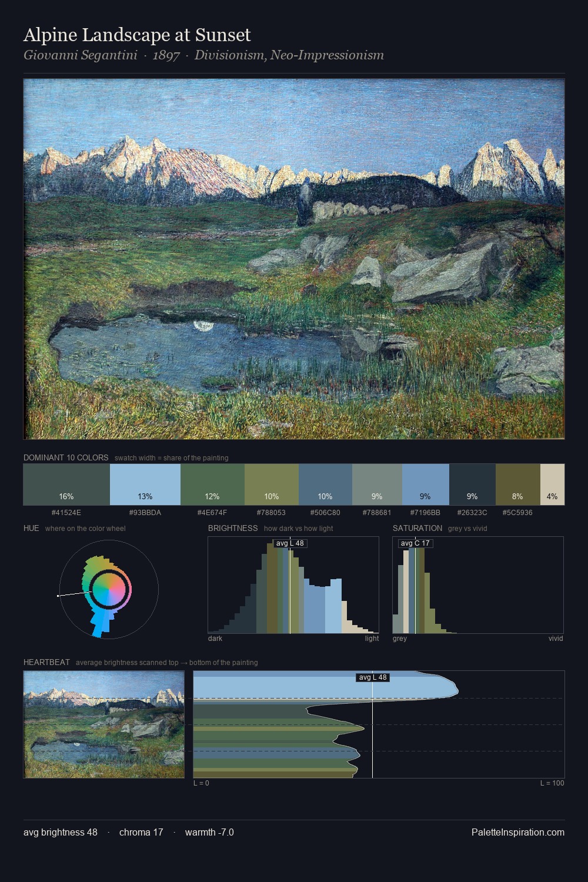588x882 pixels.
Task: Click the 'HUE' section heading
Action: pyautogui.click(x=31, y=528)
